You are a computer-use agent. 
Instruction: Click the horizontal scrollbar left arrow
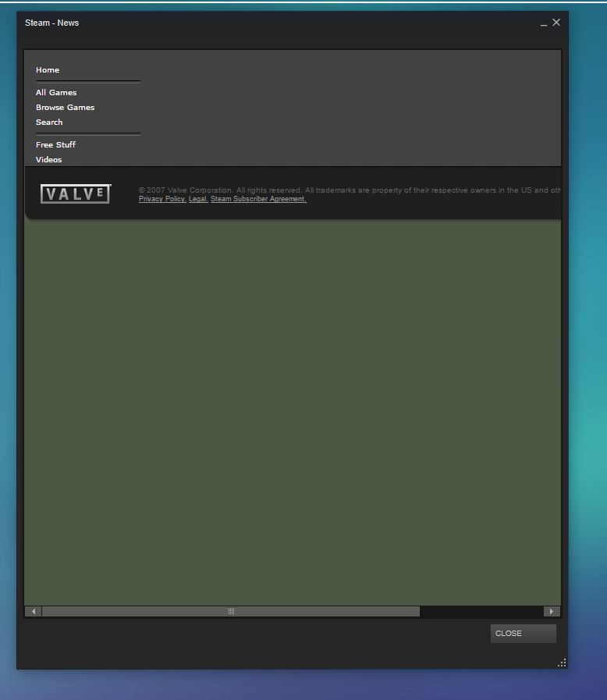(x=34, y=611)
